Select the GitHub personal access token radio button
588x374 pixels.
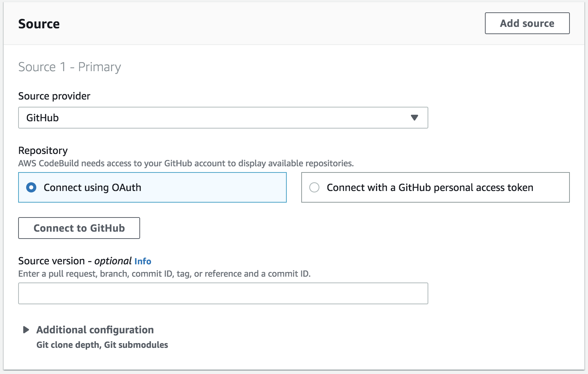point(314,187)
